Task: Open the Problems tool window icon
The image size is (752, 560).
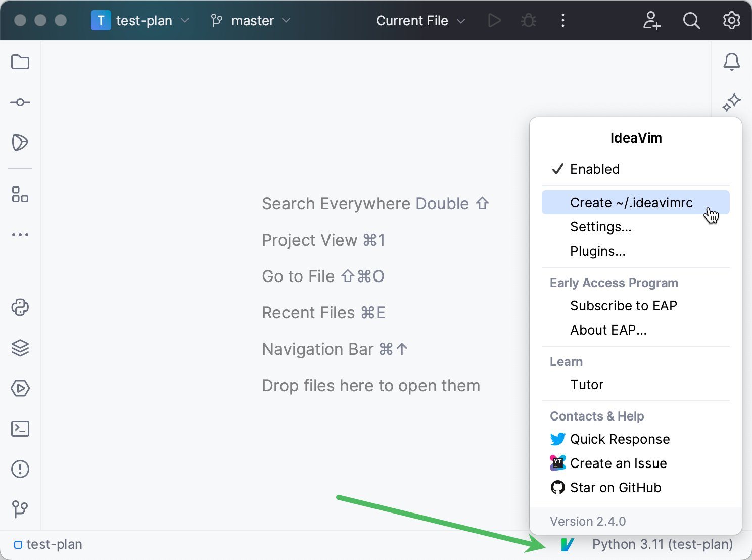Action: point(20,469)
